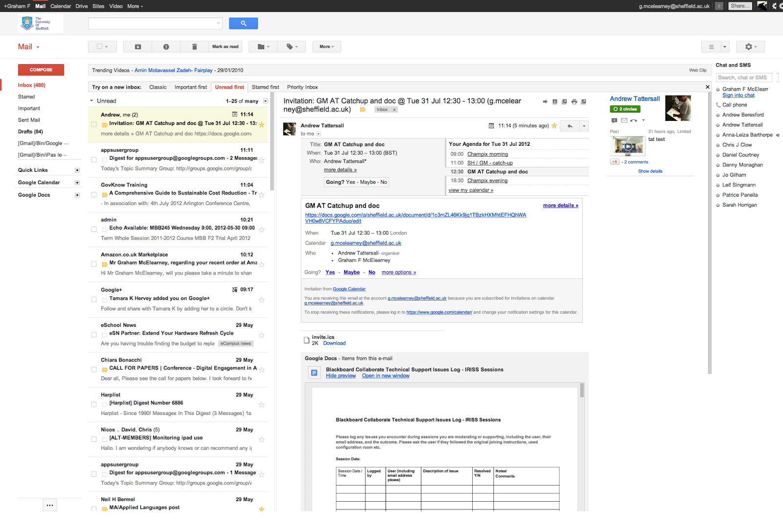Tick the checkbox for the admin Echo Available email
The width and height of the screenshot is (783, 532).
[x=94, y=229]
